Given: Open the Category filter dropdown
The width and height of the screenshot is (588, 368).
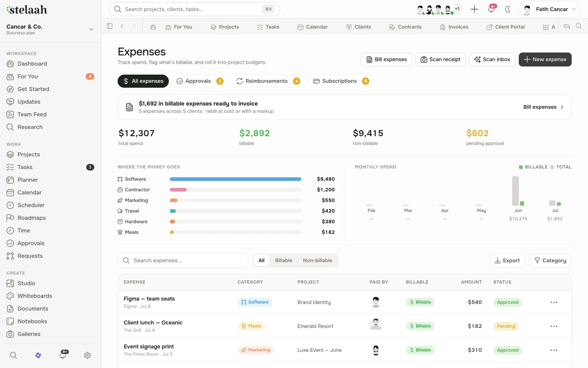Looking at the screenshot, I should 550,261.
